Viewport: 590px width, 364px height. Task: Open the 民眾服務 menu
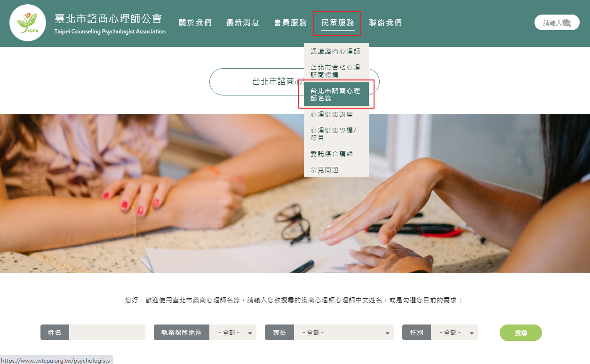pos(338,23)
